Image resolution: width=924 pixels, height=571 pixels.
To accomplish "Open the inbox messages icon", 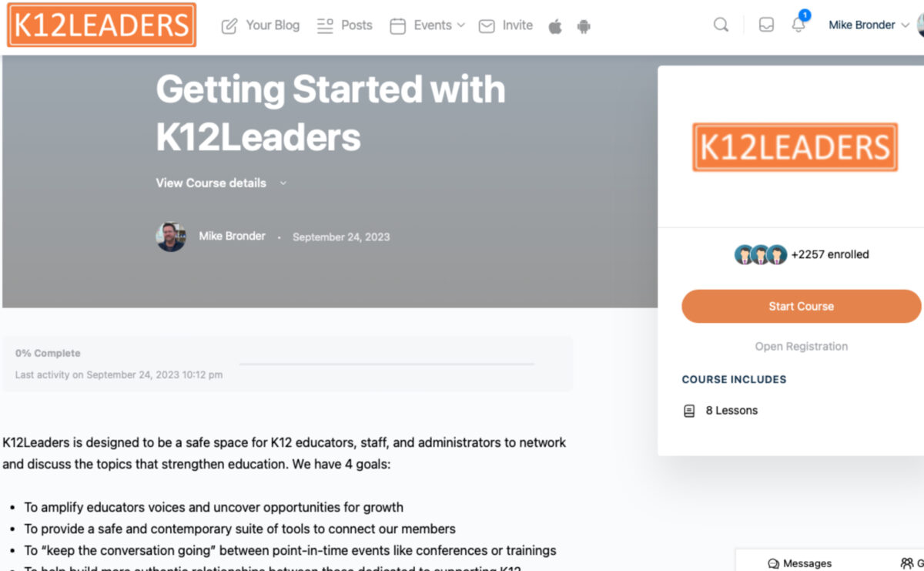I will point(766,25).
